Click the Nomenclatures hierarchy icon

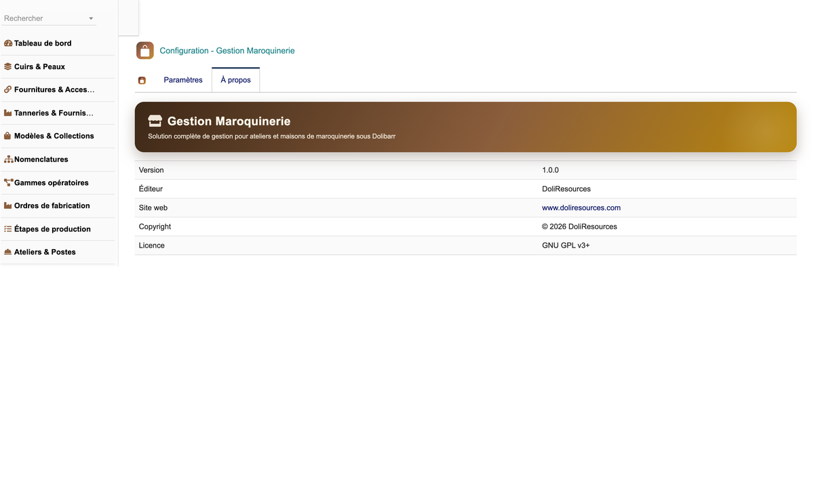(x=9, y=159)
